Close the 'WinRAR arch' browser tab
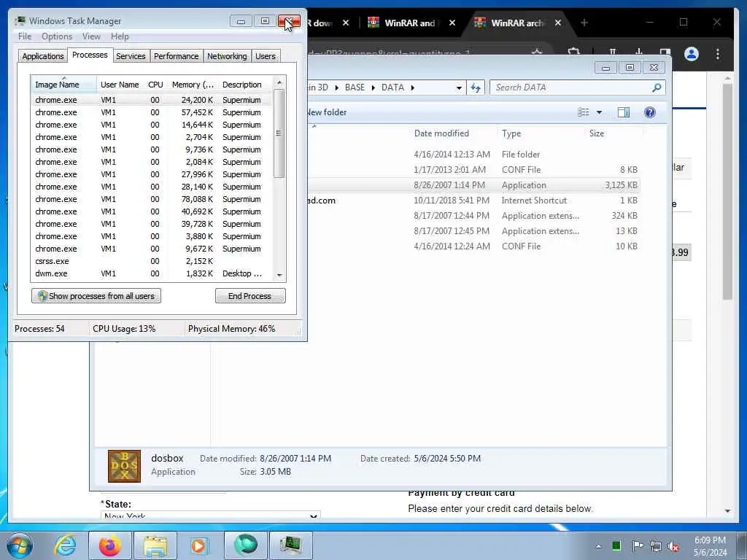 pyautogui.click(x=558, y=23)
